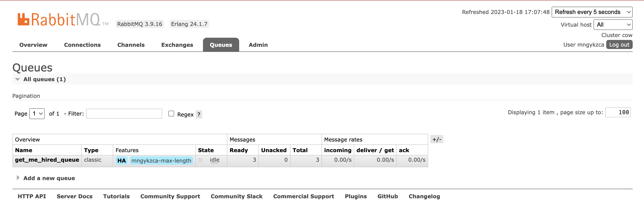This screenshot has height=220, width=644.
Task: Click the Cluster cow label
Action: point(616,35)
